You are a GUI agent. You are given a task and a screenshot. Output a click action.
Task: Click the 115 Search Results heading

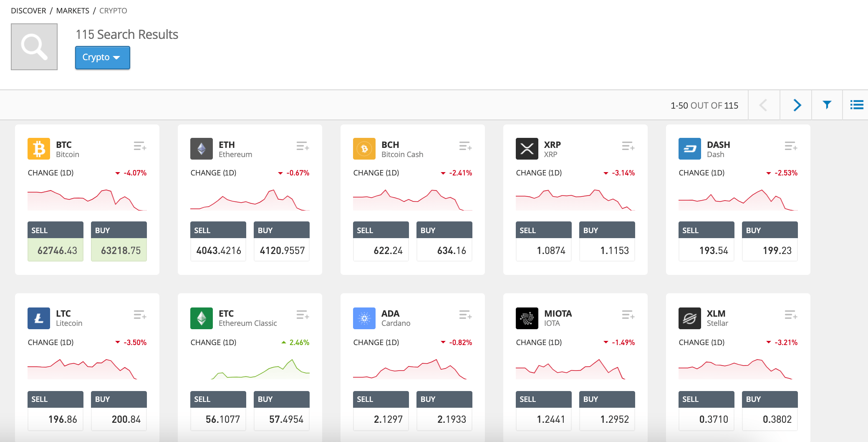tap(127, 34)
